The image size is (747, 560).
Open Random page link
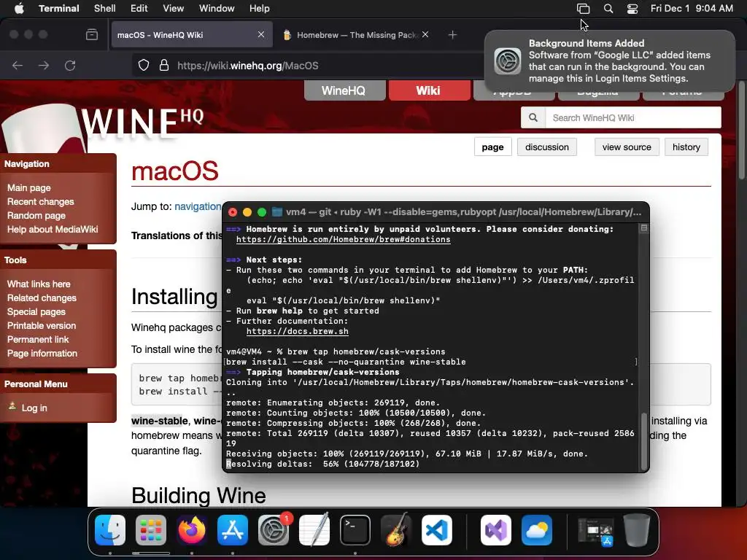coord(36,215)
